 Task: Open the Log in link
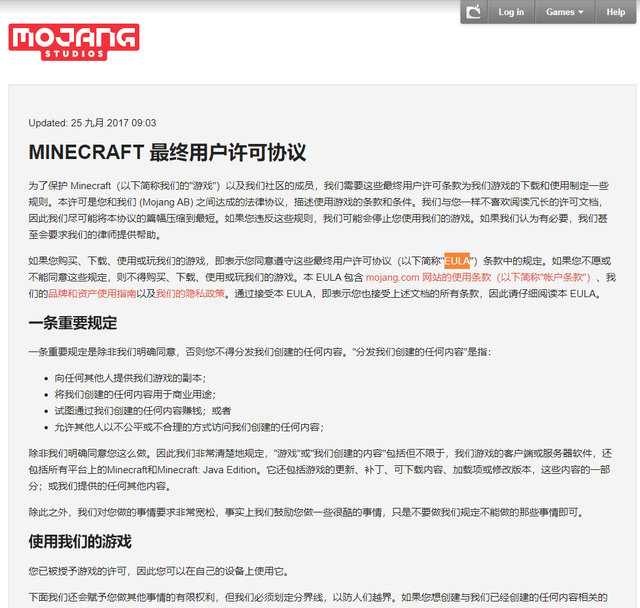pyautogui.click(x=511, y=12)
